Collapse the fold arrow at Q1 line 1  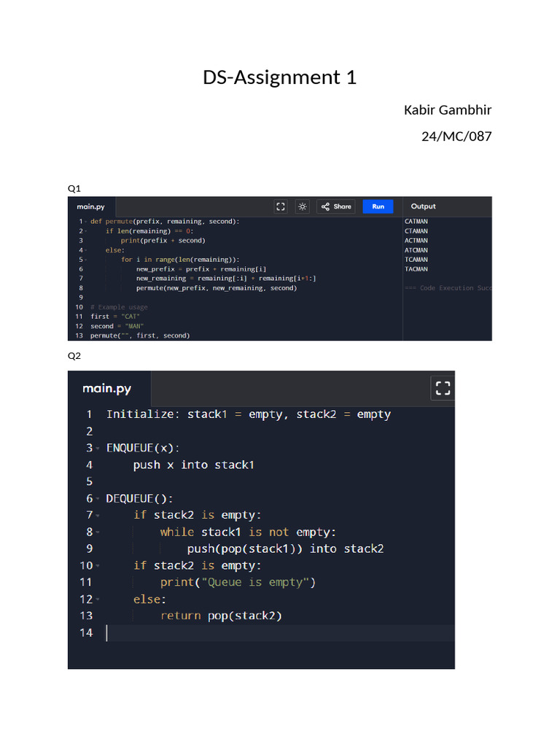[x=86, y=222]
